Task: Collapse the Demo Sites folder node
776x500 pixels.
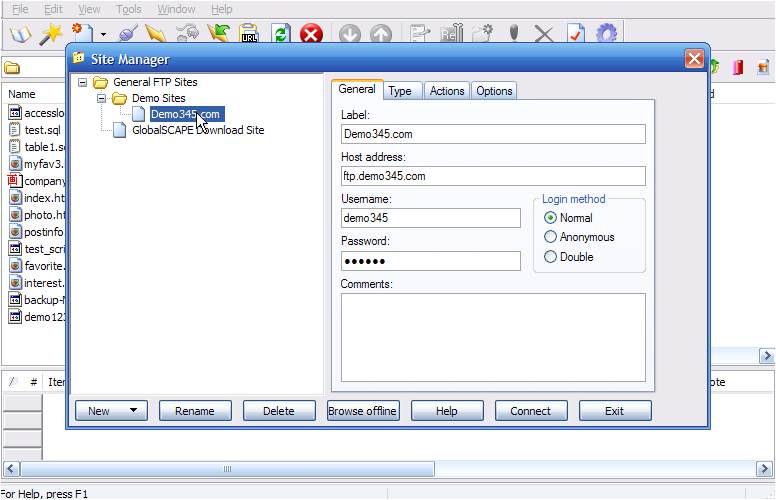Action: [101, 98]
